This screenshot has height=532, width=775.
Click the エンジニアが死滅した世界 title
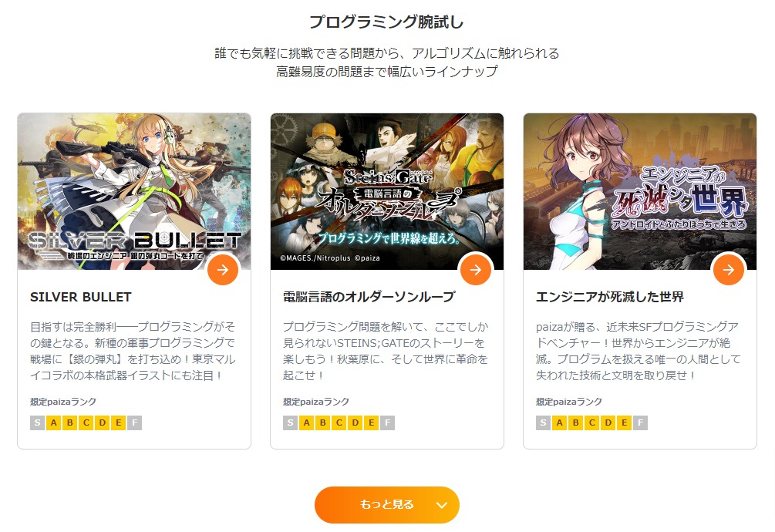(610, 297)
